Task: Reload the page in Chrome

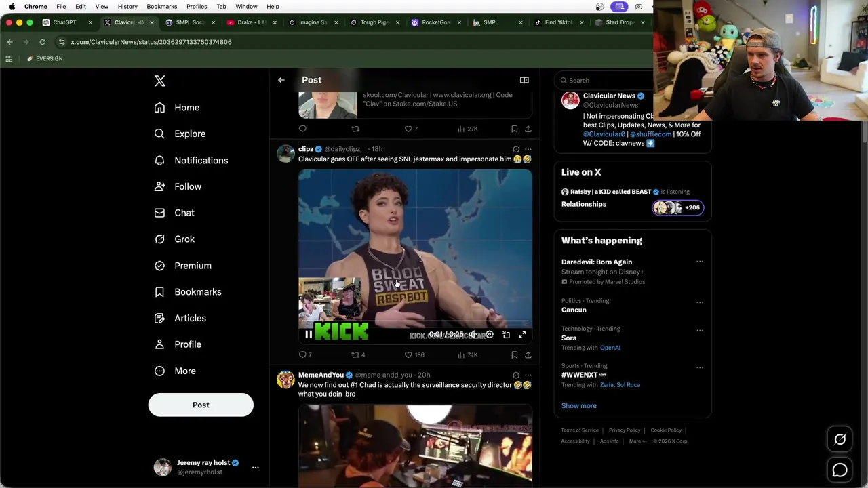Action: (42, 42)
